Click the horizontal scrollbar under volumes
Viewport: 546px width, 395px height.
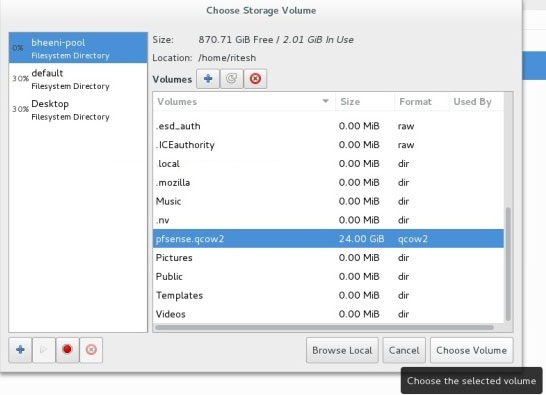coord(324,327)
